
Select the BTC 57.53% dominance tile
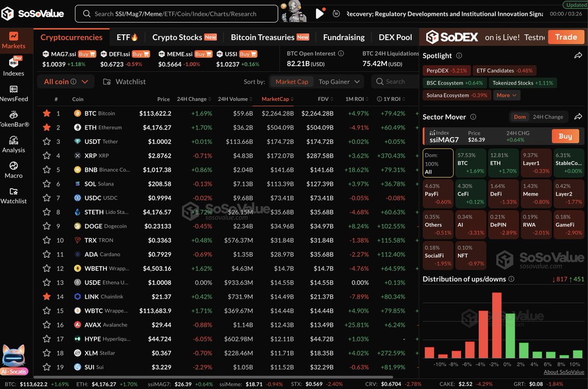click(x=471, y=163)
